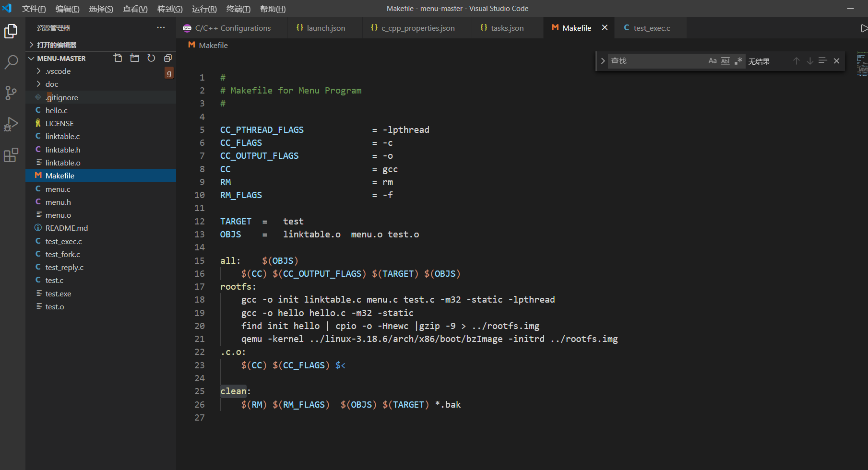868x470 pixels.
Task: Open test_fork.c from the file list
Action: (62, 254)
